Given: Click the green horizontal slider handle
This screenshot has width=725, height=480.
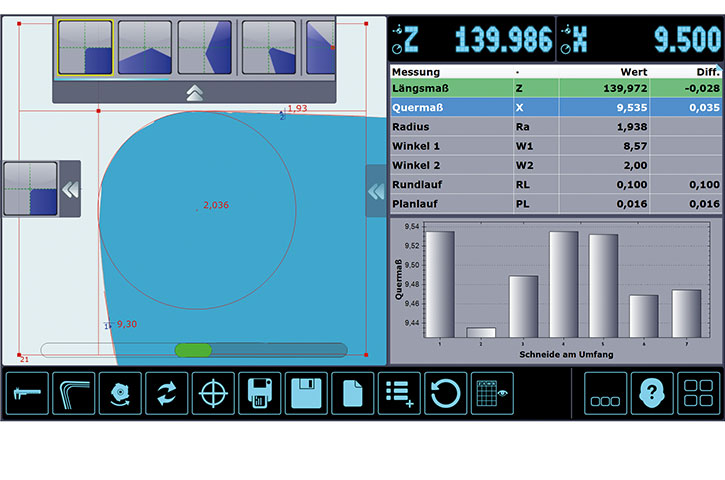Looking at the screenshot, I should tap(193, 350).
